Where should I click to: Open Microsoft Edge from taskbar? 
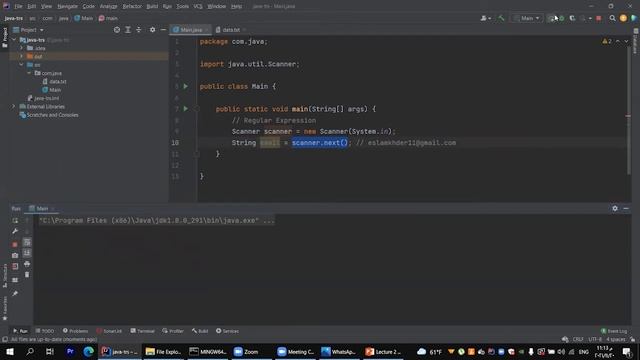[x=89, y=352]
